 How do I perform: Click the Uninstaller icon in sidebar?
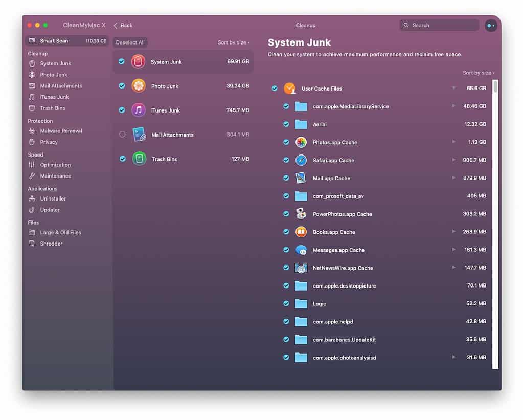click(x=32, y=198)
